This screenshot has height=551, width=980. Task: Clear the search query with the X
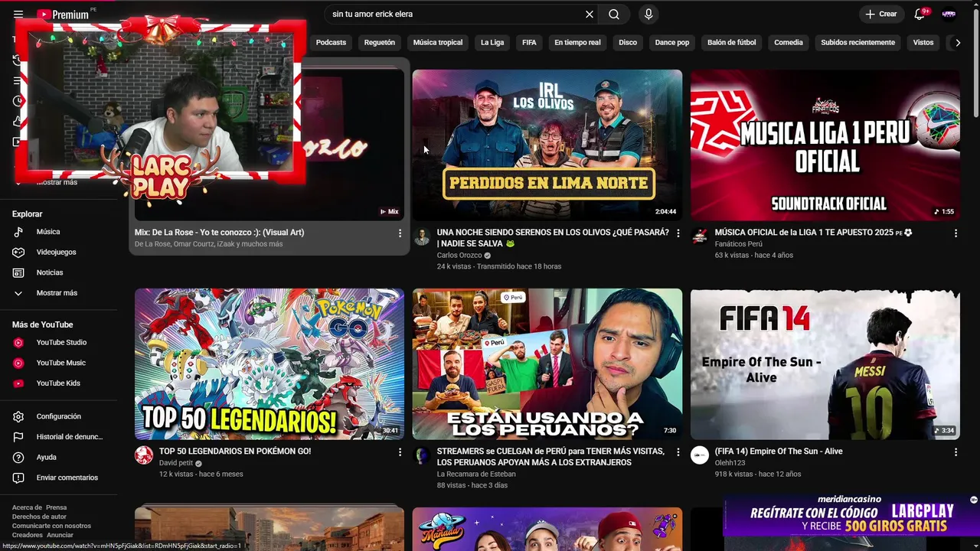point(590,14)
